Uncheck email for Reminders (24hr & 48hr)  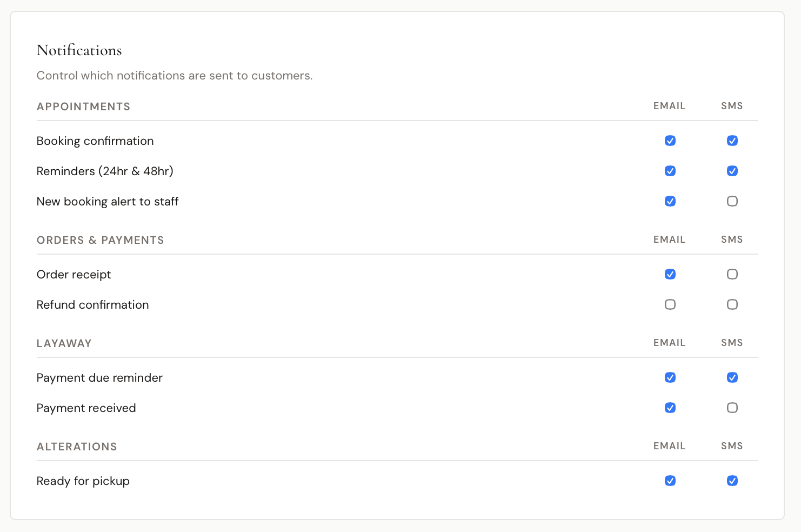click(670, 171)
